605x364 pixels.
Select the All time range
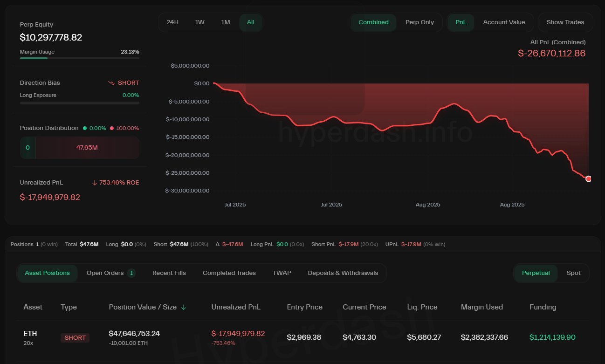pyautogui.click(x=251, y=22)
